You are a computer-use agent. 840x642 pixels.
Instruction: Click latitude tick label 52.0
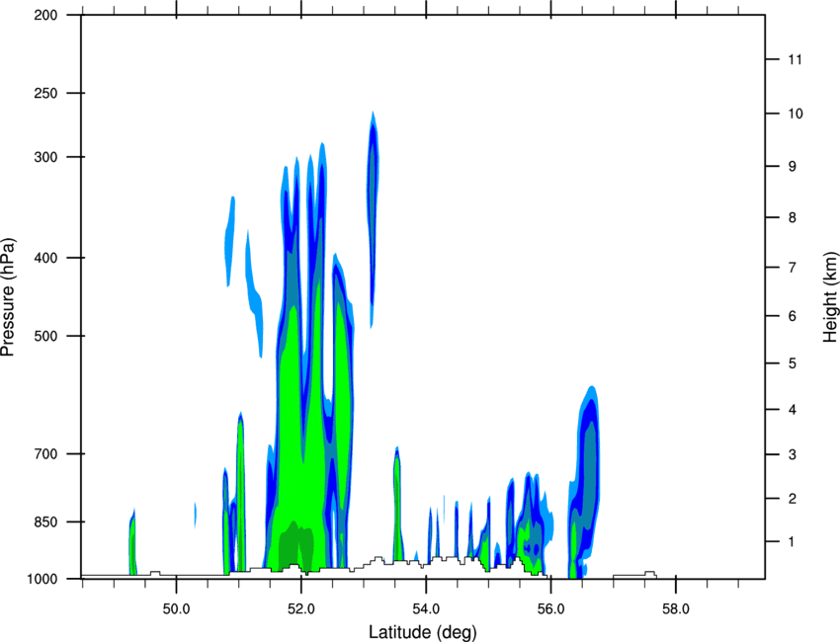pos(301,609)
